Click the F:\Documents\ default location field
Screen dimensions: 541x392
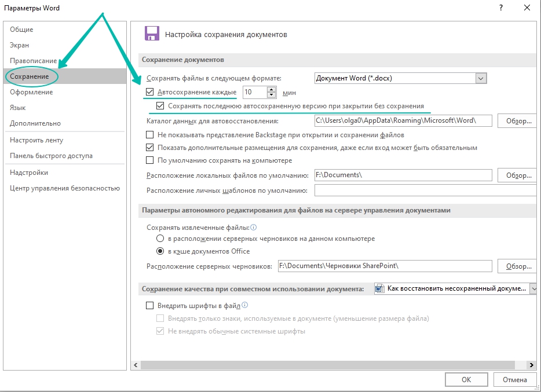tap(403, 175)
